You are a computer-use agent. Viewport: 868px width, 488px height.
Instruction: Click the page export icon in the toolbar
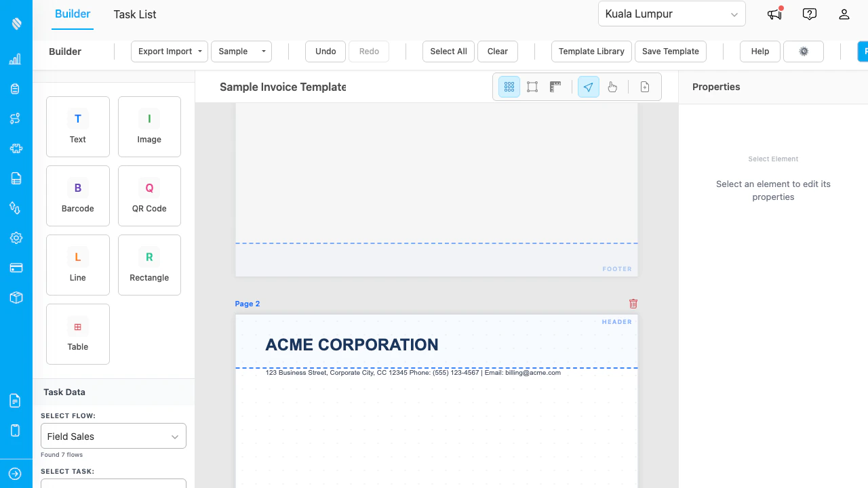644,87
